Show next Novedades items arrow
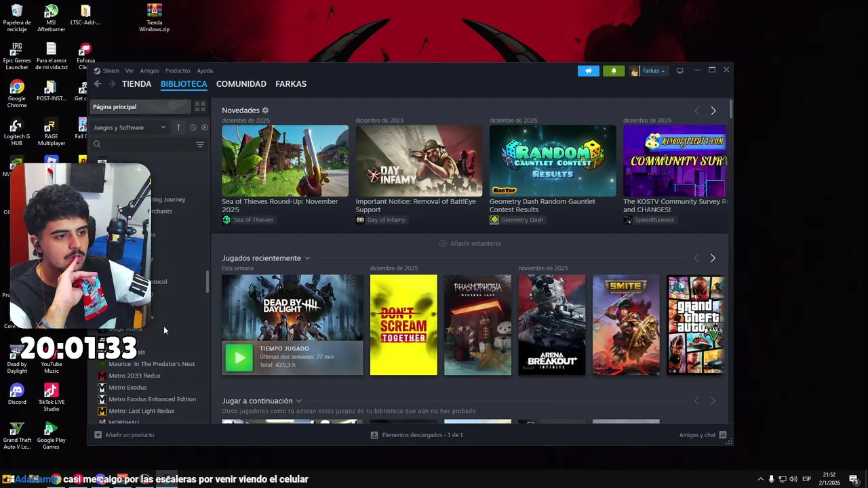Viewport: 868px width, 488px height. point(713,110)
